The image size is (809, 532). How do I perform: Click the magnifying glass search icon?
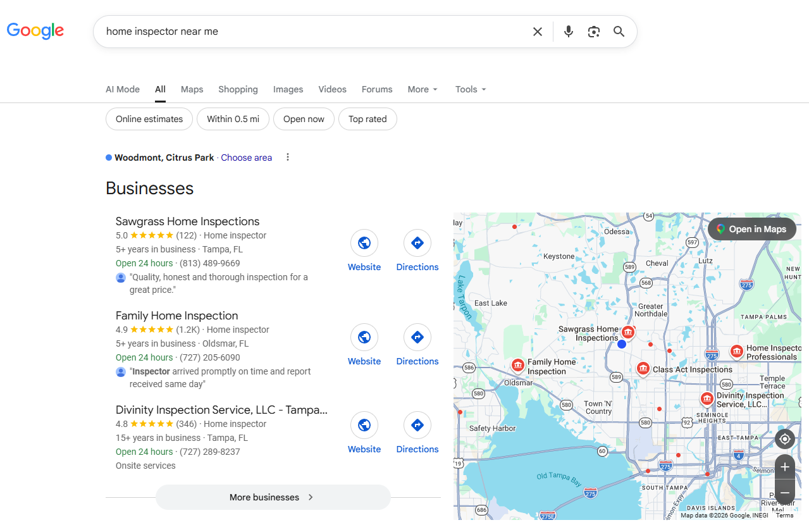click(x=619, y=32)
